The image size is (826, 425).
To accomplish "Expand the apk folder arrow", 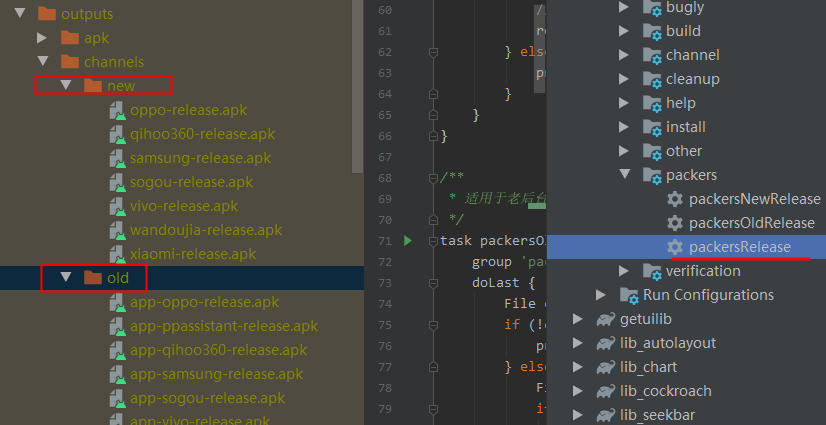I will 42,37.
